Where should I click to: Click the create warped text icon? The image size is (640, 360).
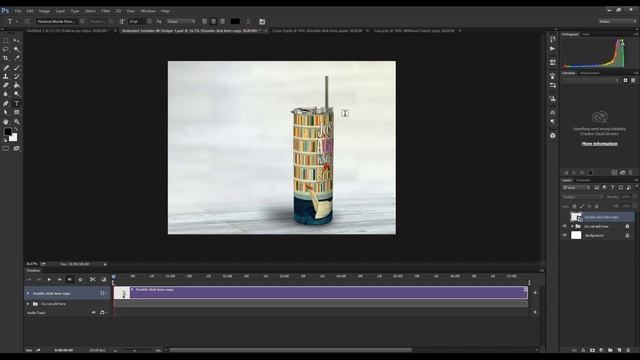point(248,21)
